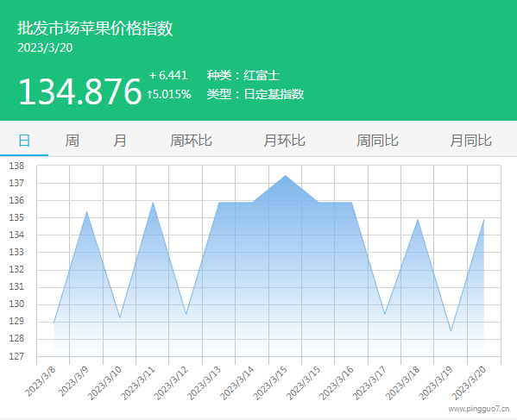Click the x-axis label 2023/3/8

click(x=41, y=381)
